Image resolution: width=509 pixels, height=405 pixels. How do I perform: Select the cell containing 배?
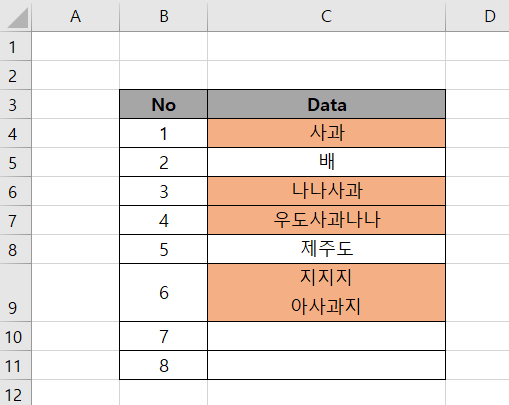point(326,162)
